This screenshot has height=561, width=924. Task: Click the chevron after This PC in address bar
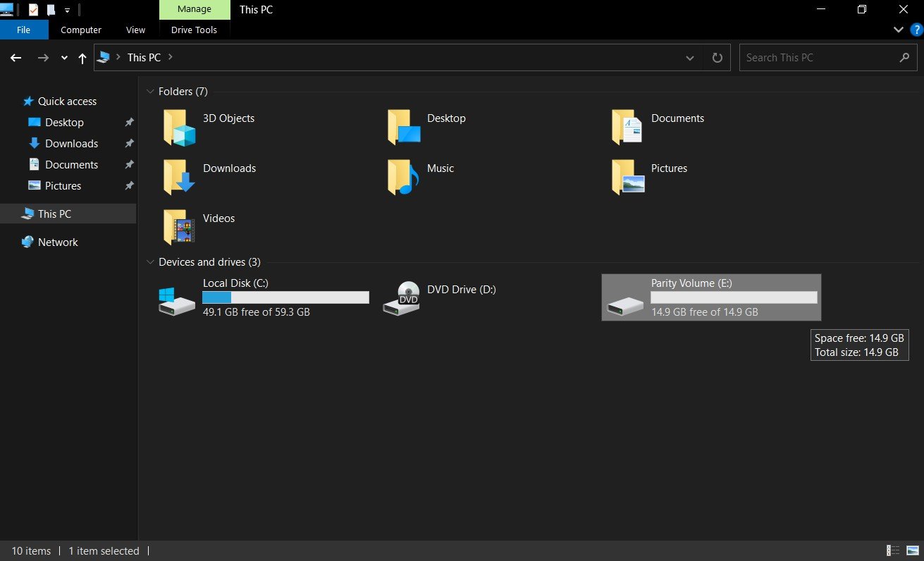(171, 57)
